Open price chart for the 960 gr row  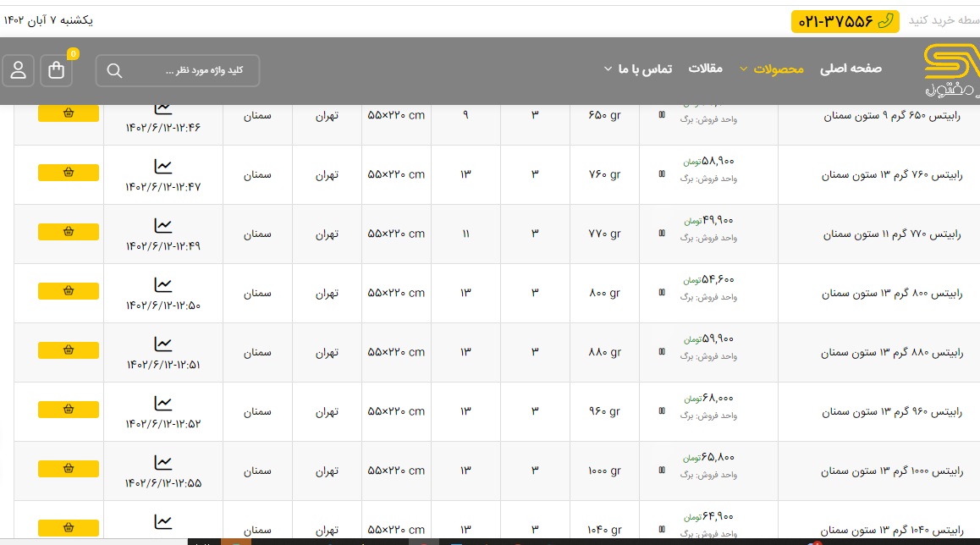(x=163, y=404)
